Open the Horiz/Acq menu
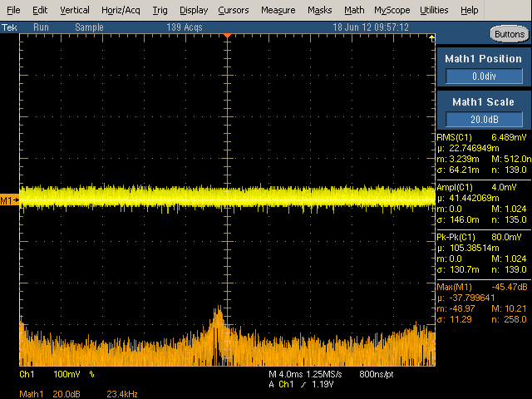Viewport: 532px width, 399px height. (x=121, y=10)
